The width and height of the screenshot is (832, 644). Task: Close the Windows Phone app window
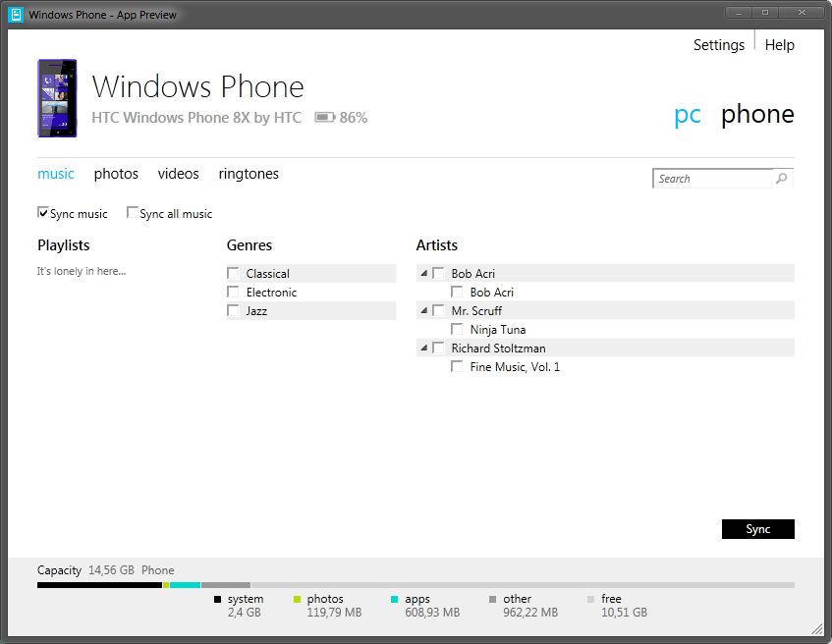(x=802, y=12)
